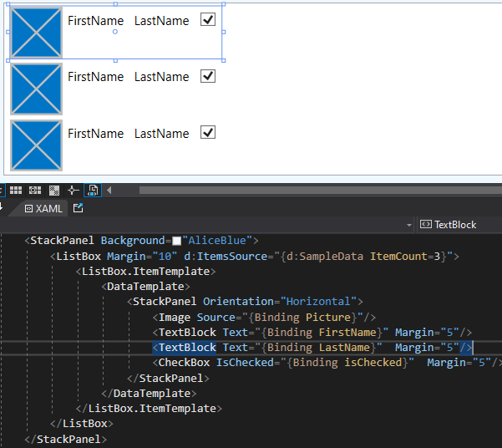
Task: Click the outermost closing /StackPanel tag
Action: 66,439
